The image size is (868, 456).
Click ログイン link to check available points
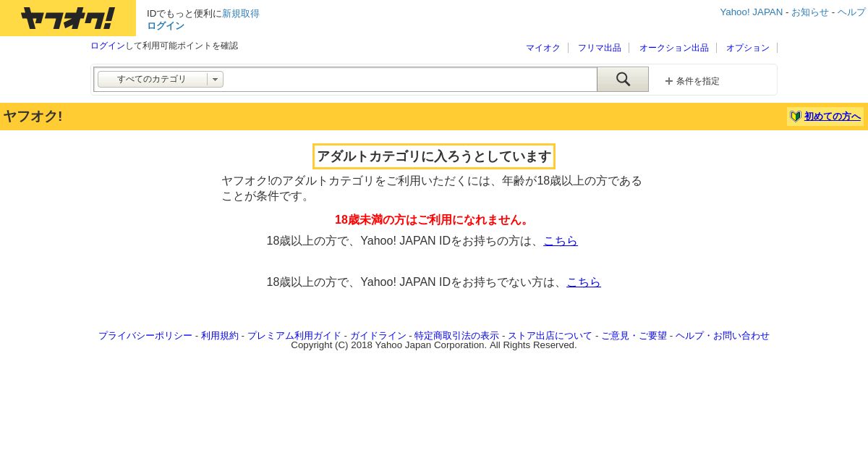(108, 46)
